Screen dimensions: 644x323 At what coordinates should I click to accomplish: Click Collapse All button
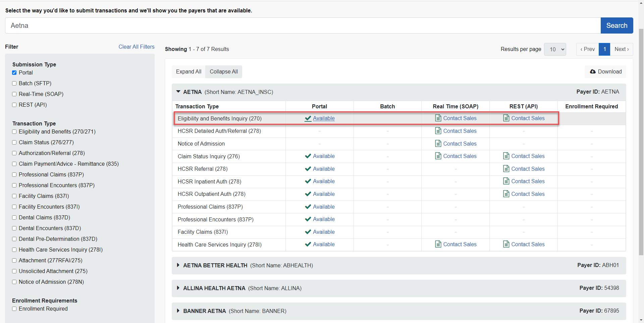click(x=224, y=71)
